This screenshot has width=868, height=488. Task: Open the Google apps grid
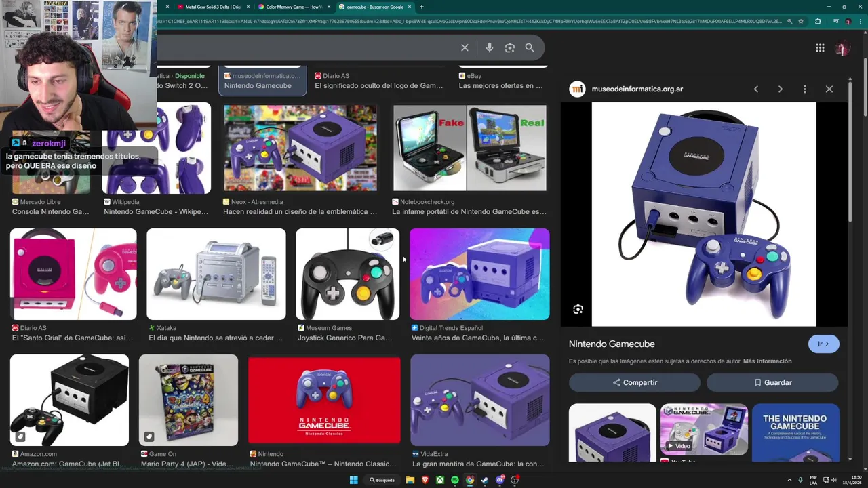pyautogui.click(x=820, y=47)
